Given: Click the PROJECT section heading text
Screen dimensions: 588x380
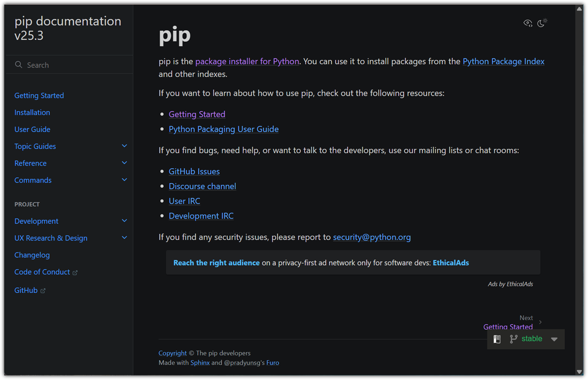Looking at the screenshot, I should pos(27,204).
